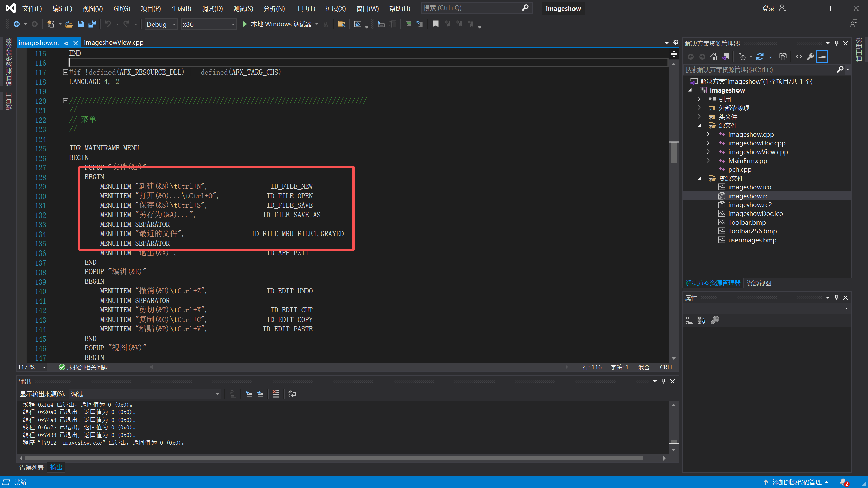
Task: Click the Alphabetical sort icon in Properties
Action: [701, 320]
